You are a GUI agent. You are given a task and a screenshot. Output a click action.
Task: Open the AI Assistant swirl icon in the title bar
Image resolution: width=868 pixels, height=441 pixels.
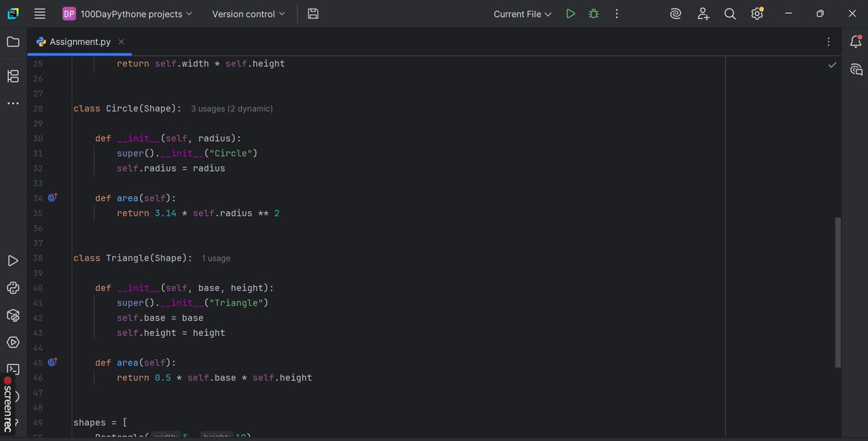[x=676, y=14]
